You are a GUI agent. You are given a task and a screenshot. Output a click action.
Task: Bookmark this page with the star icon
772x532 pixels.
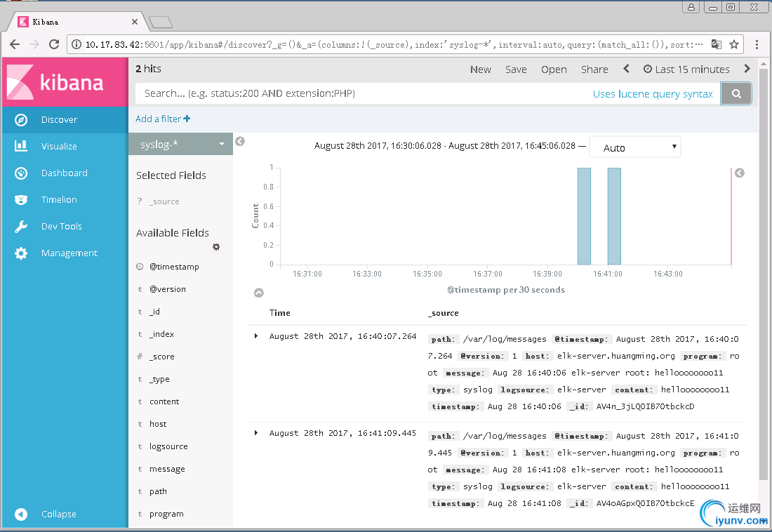click(x=734, y=44)
